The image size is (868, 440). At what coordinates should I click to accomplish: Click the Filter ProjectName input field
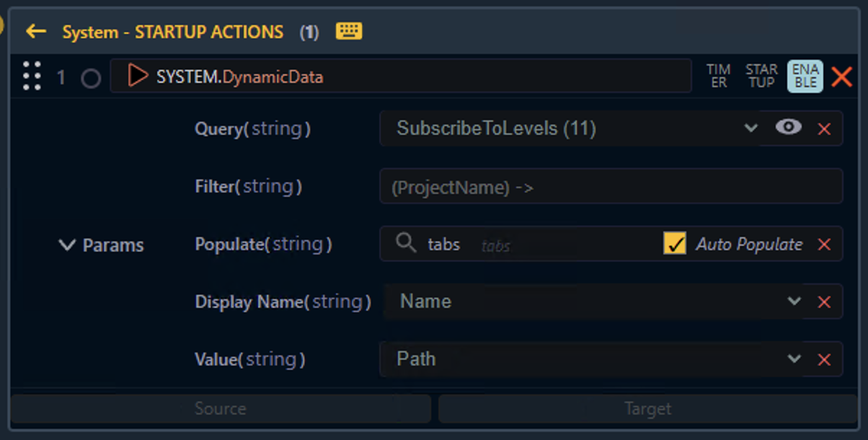click(611, 187)
